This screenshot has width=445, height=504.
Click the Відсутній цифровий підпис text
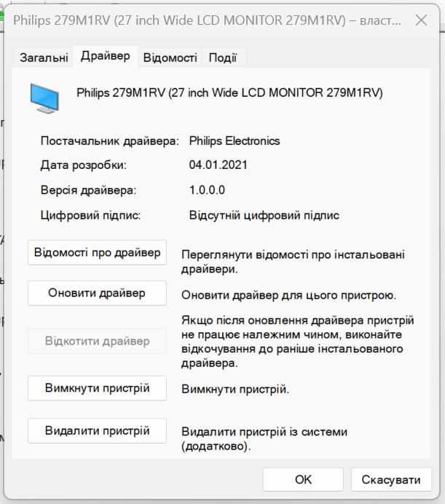[x=264, y=215]
